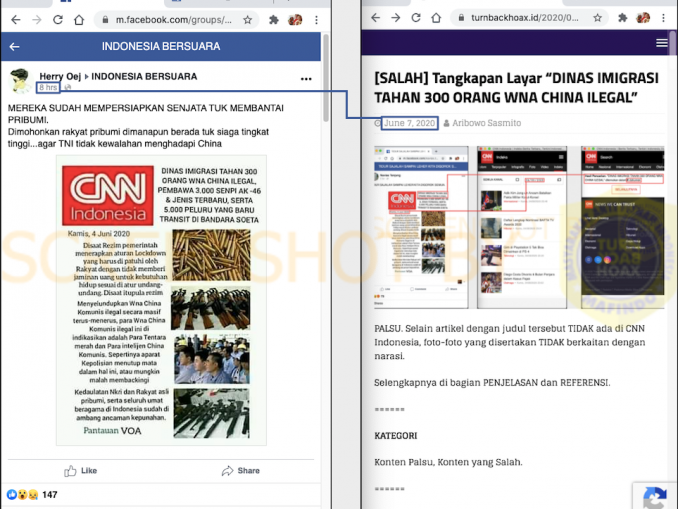Open INDONESIA BERSUARA group link in post

point(144,77)
